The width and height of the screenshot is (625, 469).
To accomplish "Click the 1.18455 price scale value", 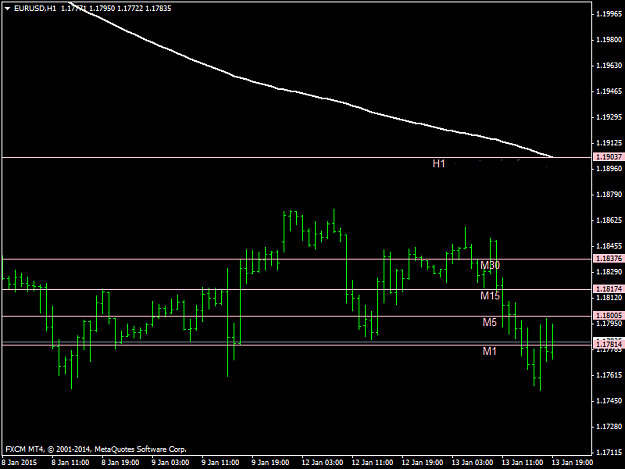I will coord(609,246).
